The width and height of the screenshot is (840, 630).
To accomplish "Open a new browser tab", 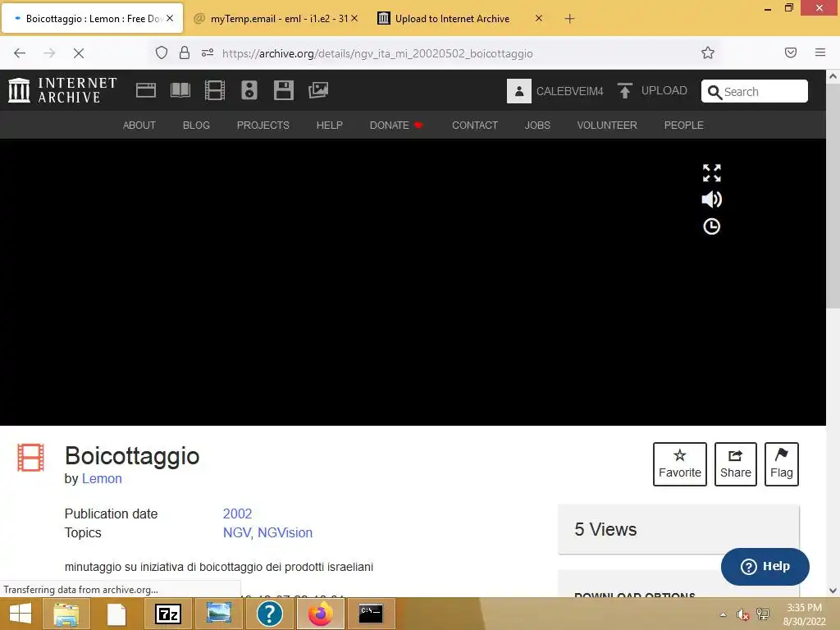I will [x=569, y=19].
